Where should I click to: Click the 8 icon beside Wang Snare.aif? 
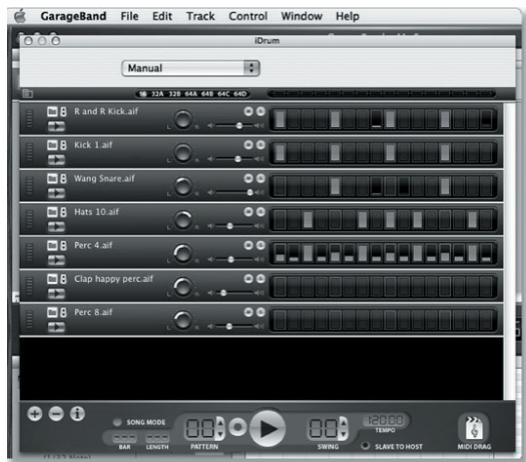click(x=63, y=178)
